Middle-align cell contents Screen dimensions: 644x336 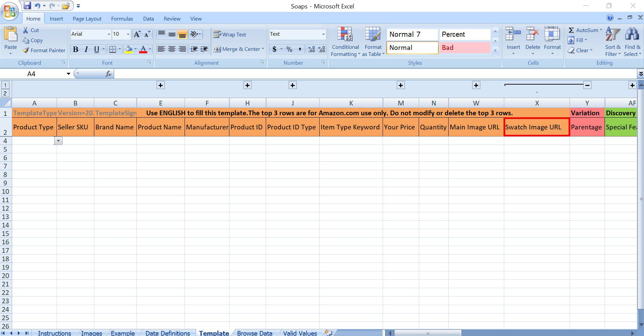172,34
